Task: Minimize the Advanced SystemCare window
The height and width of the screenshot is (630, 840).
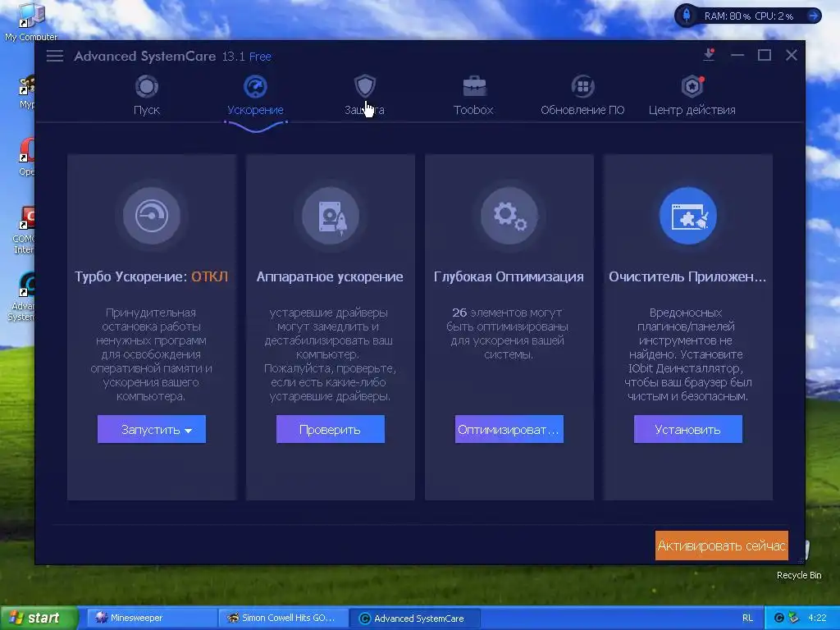Action: [737, 55]
